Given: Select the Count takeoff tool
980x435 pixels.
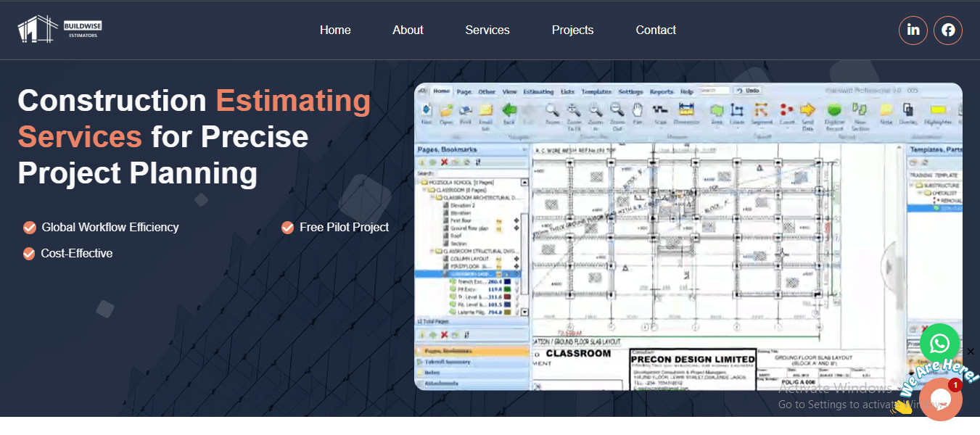Looking at the screenshot, I should (786, 109).
